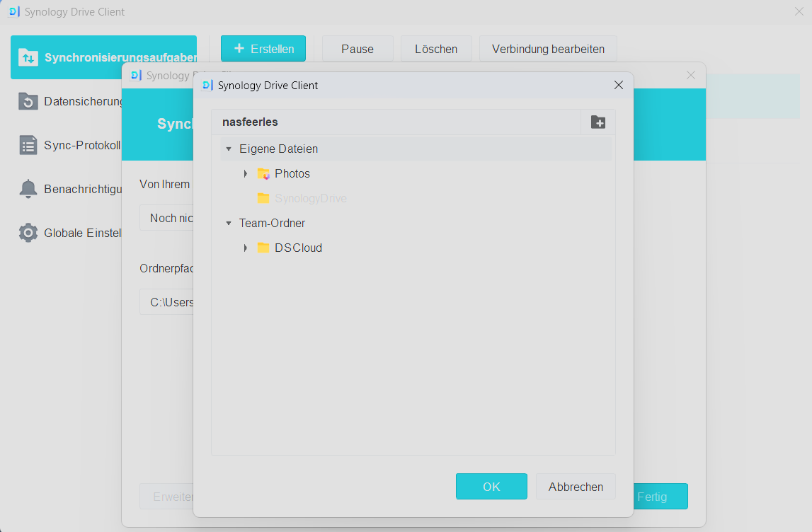The width and height of the screenshot is (812, 532).
Task: Click the Noch nic... field in sync dialog
Action: pos(167,219)
